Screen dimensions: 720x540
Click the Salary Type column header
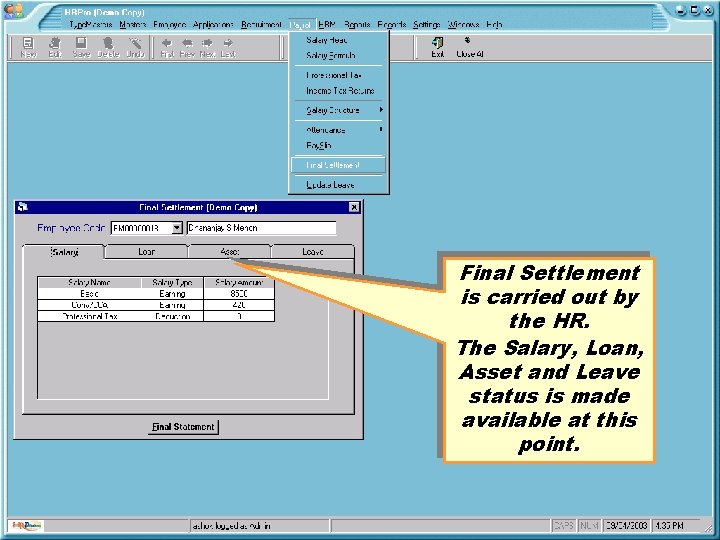point(172,282)
